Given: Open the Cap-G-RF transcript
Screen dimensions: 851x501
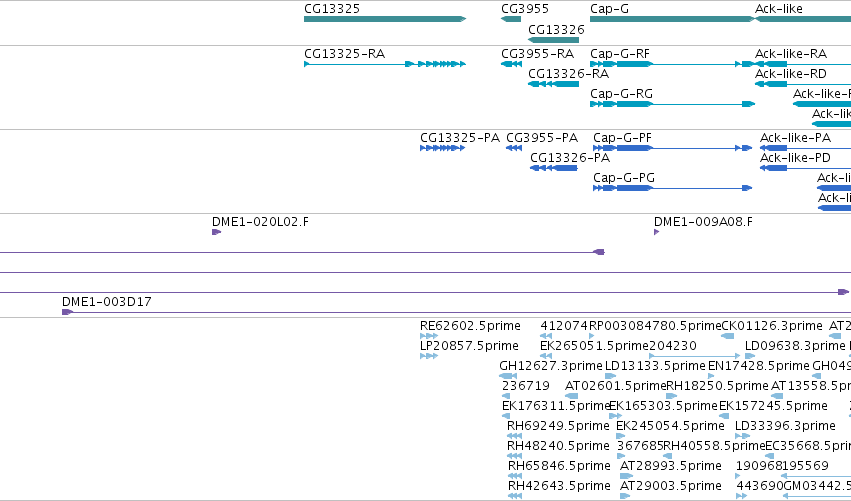Looking at the screenshot, I should click(x=672, y=64).
